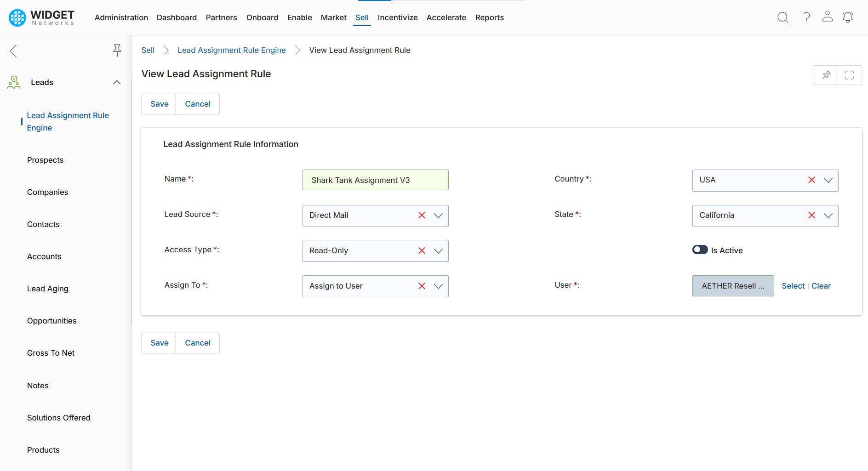868x471 pixels.
Task: Expand the State dropdown
Action: [x=828, y=216]
